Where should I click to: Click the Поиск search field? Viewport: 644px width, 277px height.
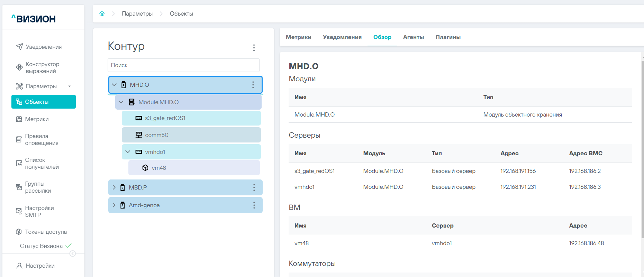183,65
